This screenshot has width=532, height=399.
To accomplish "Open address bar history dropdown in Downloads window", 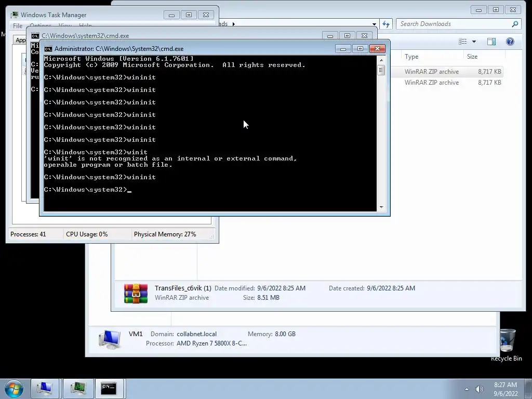I will 374,24.
